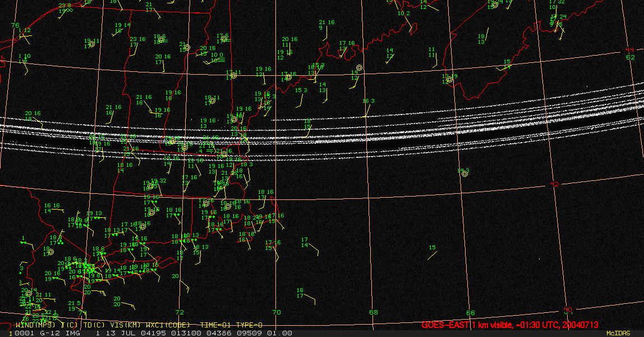Click the station plot reading 14 3
This screenshot has width=644, height=337.
pos(463,171)
